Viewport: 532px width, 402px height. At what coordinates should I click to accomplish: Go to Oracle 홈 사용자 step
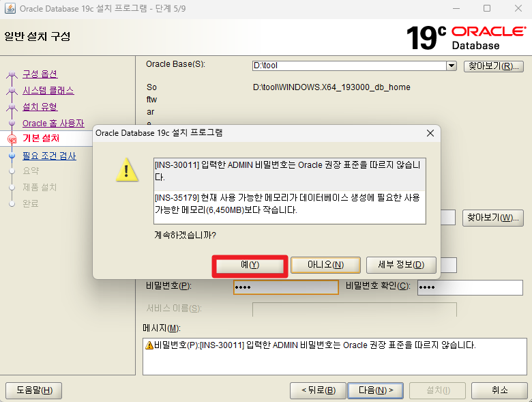pyautogui.click(x=53, y=123)
